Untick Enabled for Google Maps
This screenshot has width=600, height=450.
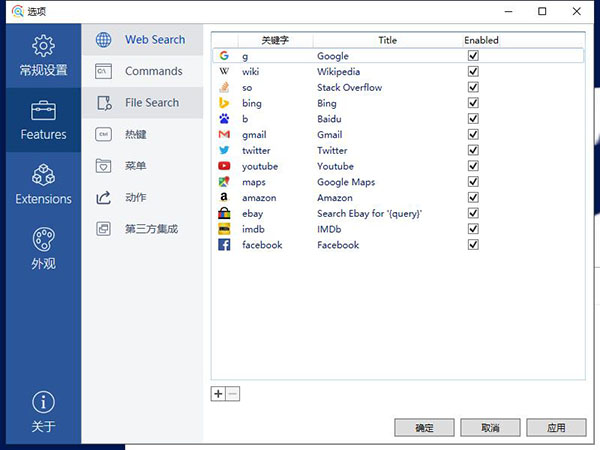coord(473,182)
